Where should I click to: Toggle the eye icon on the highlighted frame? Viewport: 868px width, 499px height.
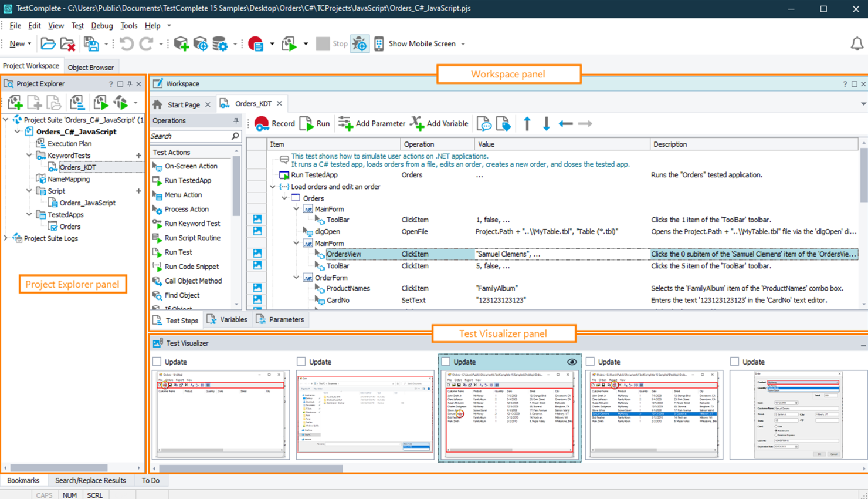pyautogui.click(x=572, y=362)
